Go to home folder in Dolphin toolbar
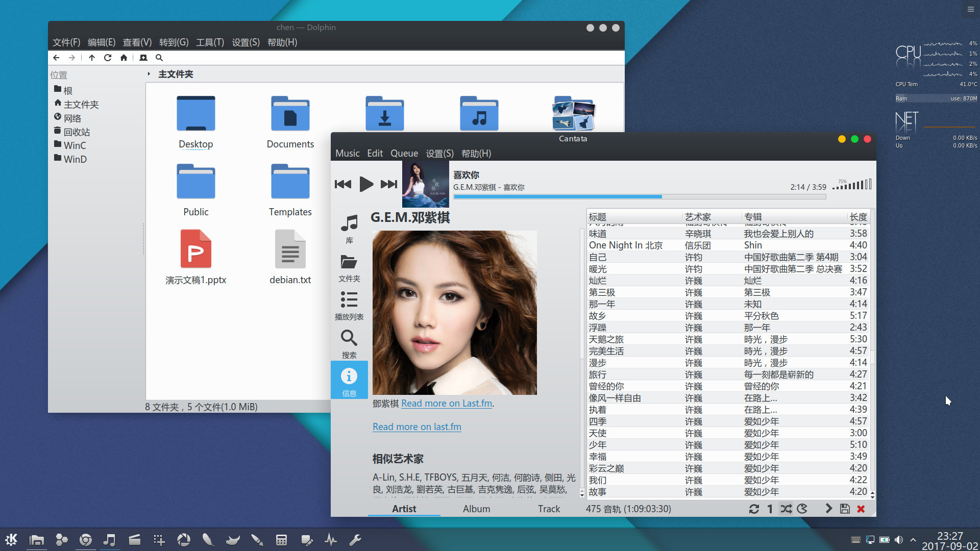The height and width of the screenshot is (551, 980). (124, 58)
